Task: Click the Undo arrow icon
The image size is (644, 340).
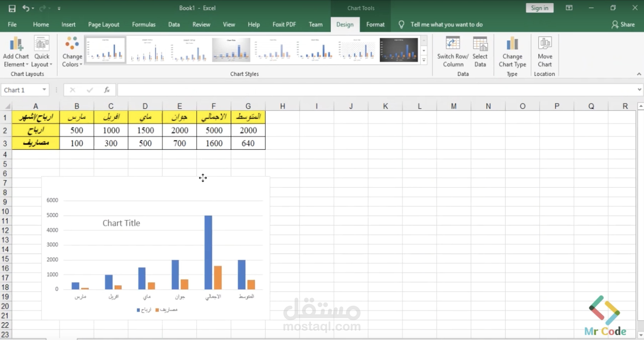Action: pos(25,8)
